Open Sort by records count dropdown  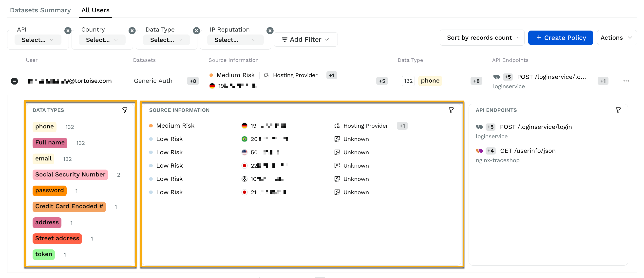click(x=482, y=38)
